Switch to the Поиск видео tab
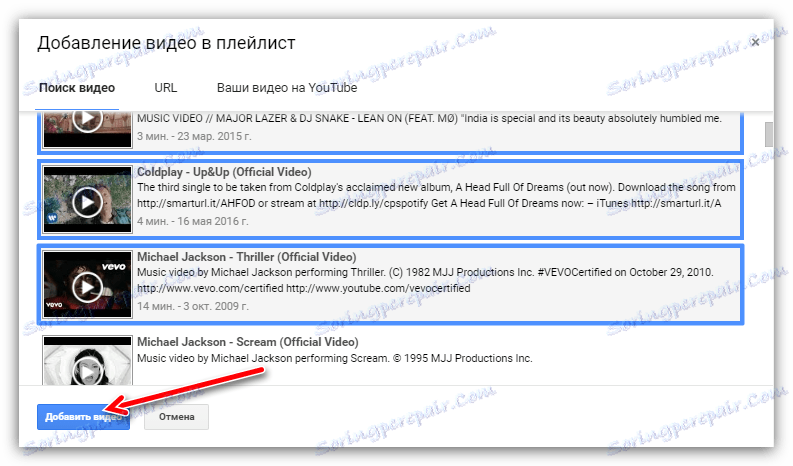Image resolution: width=793 pixels, height=466 pixels. coord(77,88)
